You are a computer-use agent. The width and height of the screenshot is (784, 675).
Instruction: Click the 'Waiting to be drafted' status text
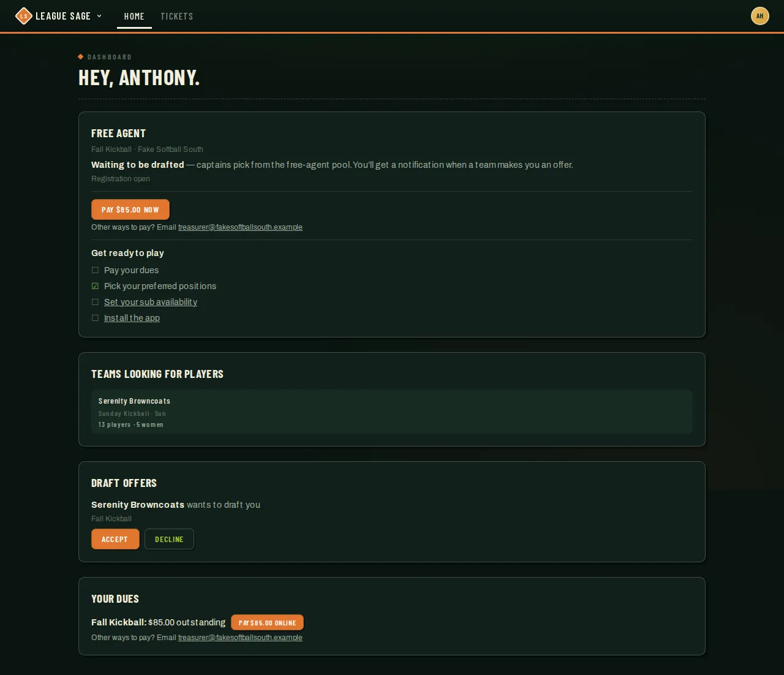pyautogui.click(x=138, y=165)
